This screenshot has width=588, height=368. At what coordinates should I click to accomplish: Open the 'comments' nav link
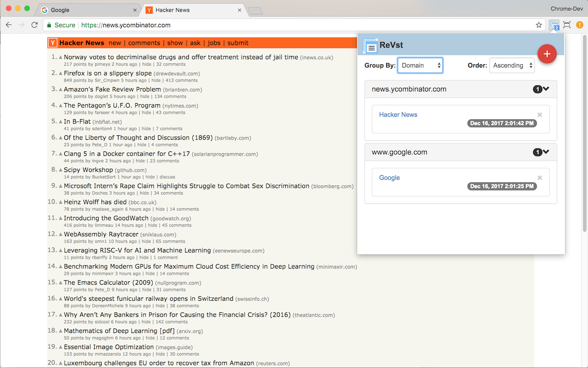coord(144,43)
